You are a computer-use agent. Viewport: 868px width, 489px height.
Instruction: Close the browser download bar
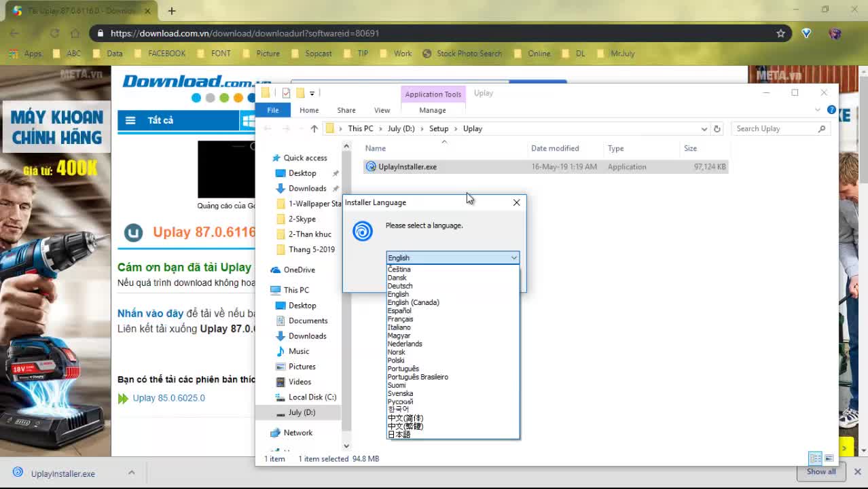(x=857, y=472)
